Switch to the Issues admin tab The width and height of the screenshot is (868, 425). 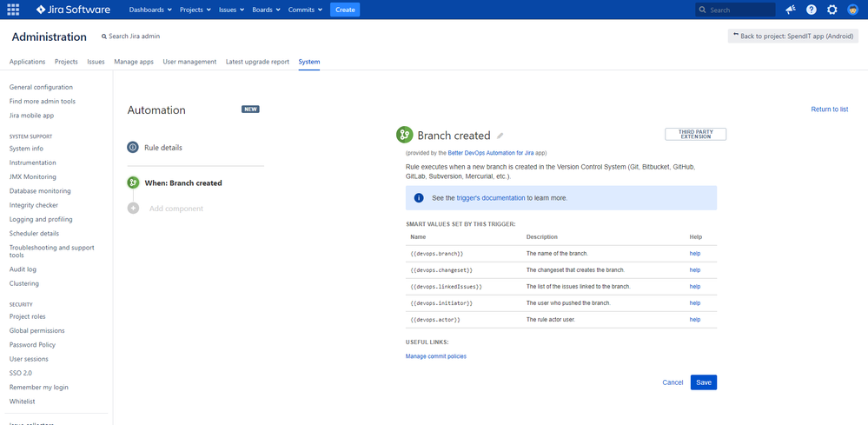point(96,62)
